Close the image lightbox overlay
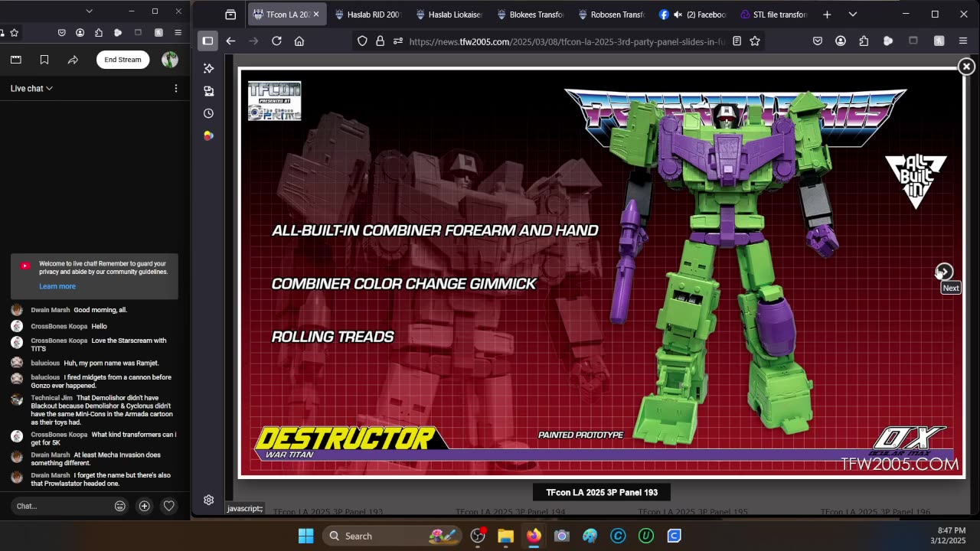980x551 pixels. pos(966,67)
